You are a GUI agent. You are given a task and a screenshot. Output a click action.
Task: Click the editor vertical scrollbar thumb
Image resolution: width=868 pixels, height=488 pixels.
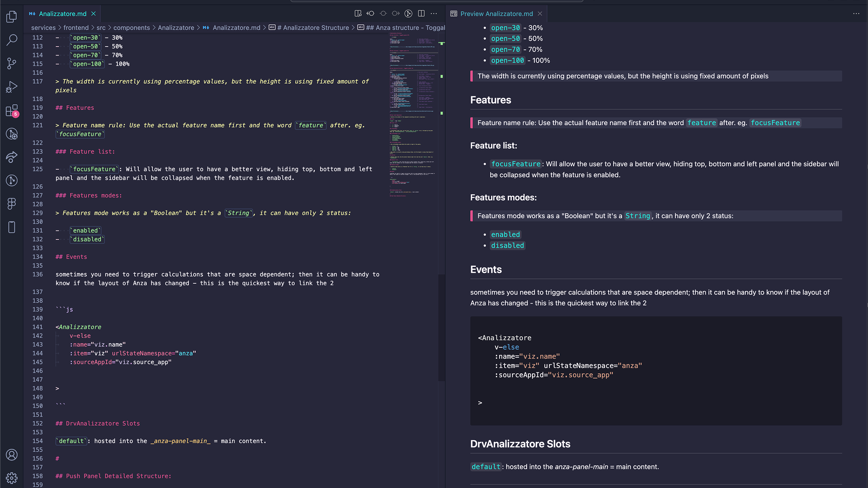coord(442,328)
